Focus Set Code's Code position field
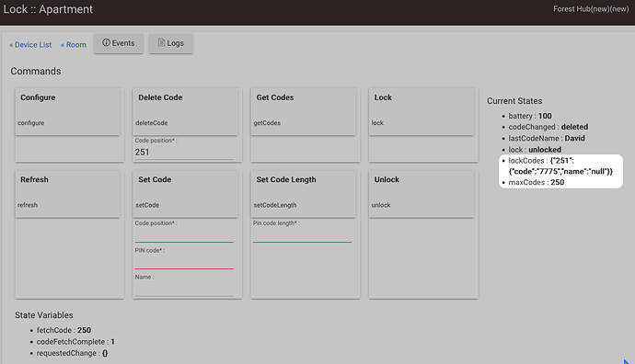Viewport: 635px width, 364px height. pyautogui.click(x=184, y=235)
